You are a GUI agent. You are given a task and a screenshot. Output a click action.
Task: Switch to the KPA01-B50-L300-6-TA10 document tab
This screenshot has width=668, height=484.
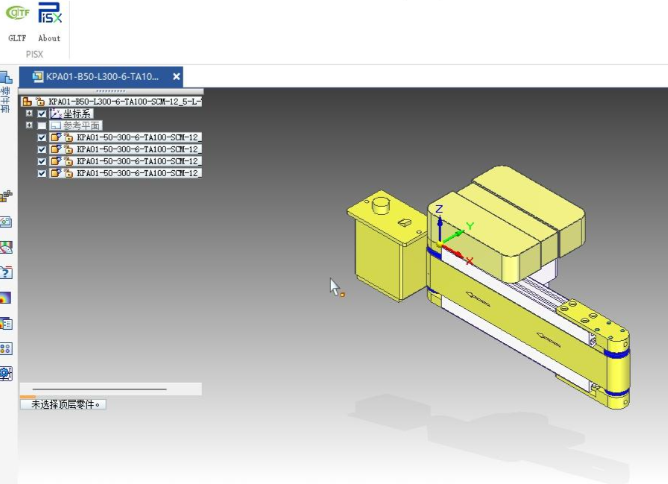click(100, 76)
